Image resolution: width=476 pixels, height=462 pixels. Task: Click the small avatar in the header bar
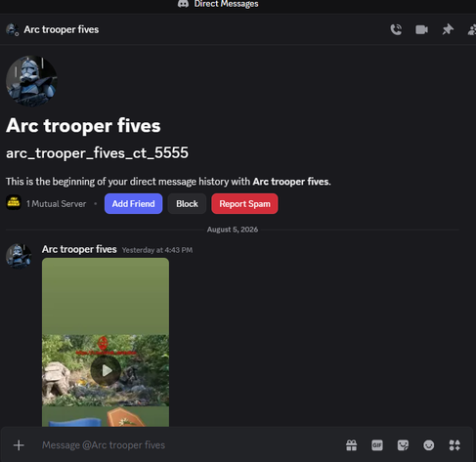(13, 29)
